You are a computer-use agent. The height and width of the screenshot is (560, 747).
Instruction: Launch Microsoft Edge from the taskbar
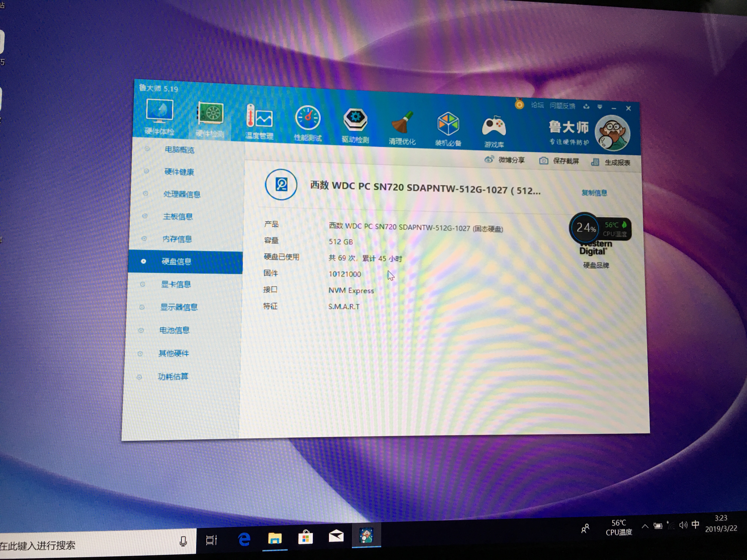click(x=244, y=539)
